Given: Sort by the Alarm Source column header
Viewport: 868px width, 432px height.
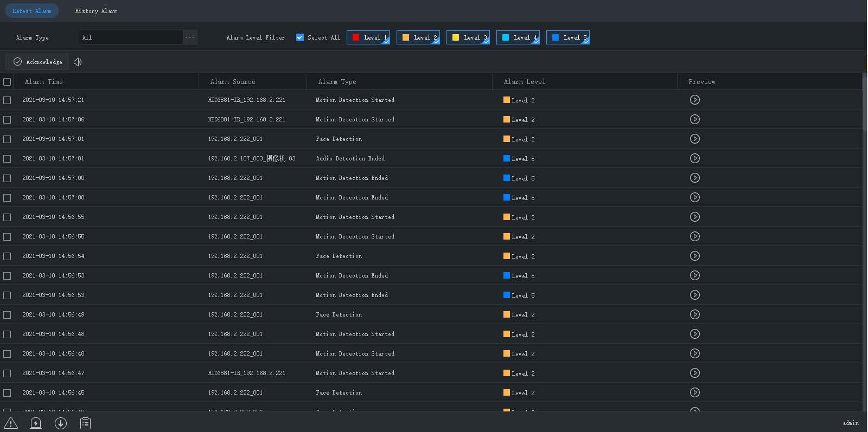Looking at the screenshot, I should tap(233, 82).
